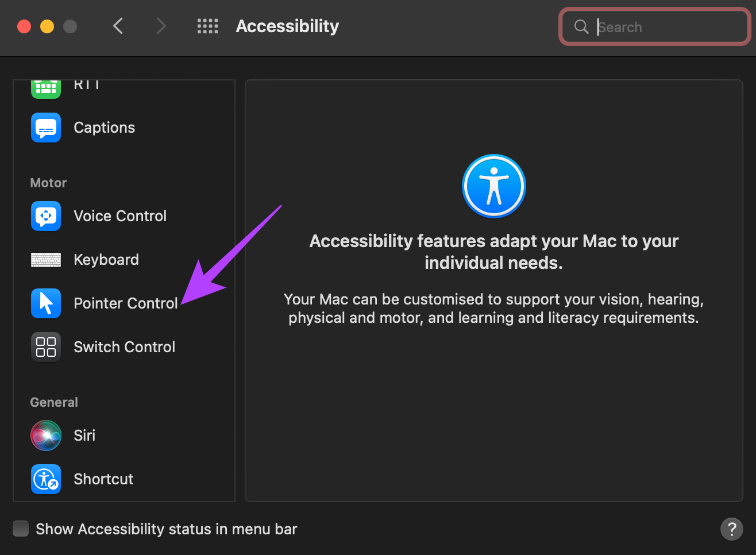Show all preferences via grid icon

tap(207, 26)
